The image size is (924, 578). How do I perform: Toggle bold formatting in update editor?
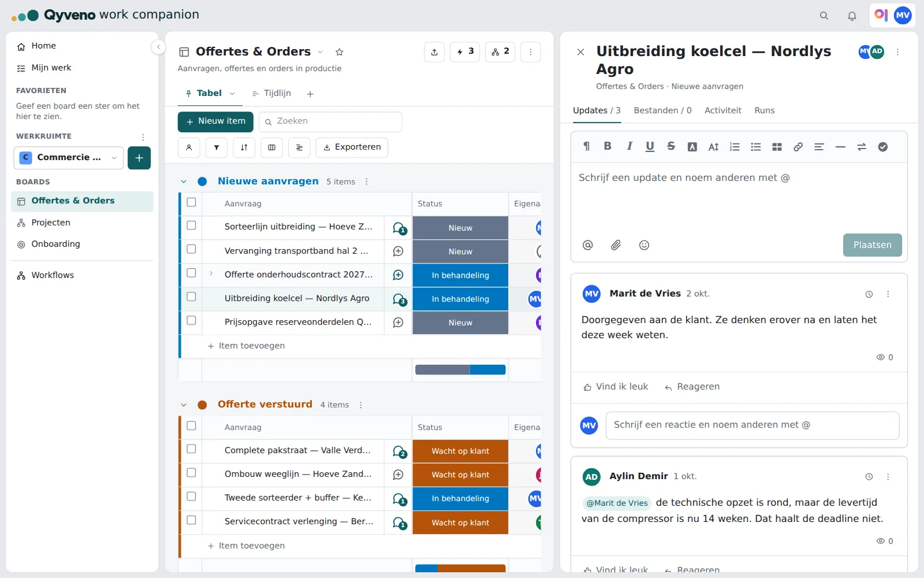pyautogui.click(x=608, y=146)
